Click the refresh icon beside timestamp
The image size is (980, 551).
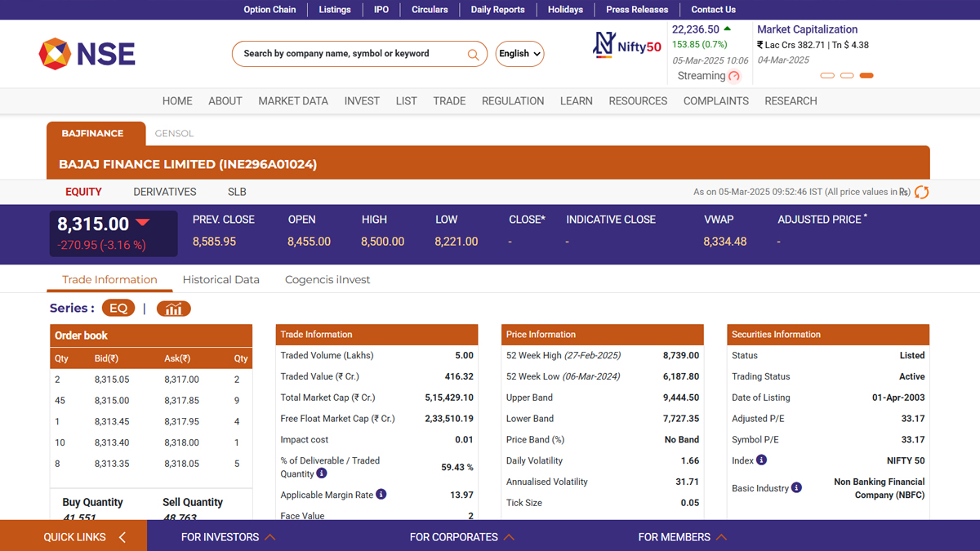(921, 193)
